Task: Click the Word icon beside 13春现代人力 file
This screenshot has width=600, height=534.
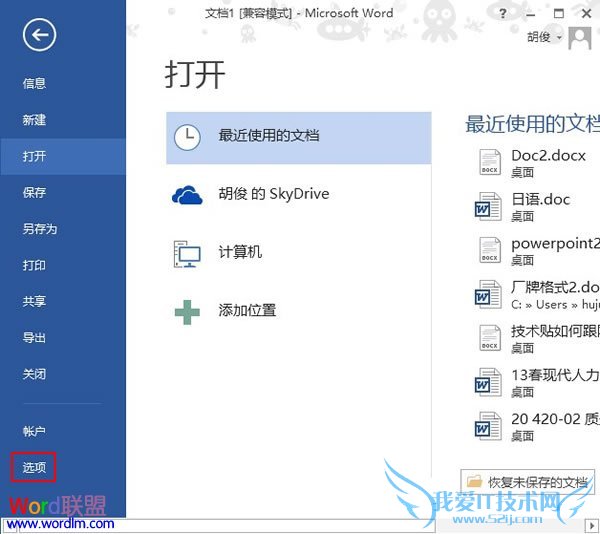Action: tap(488, 383)
